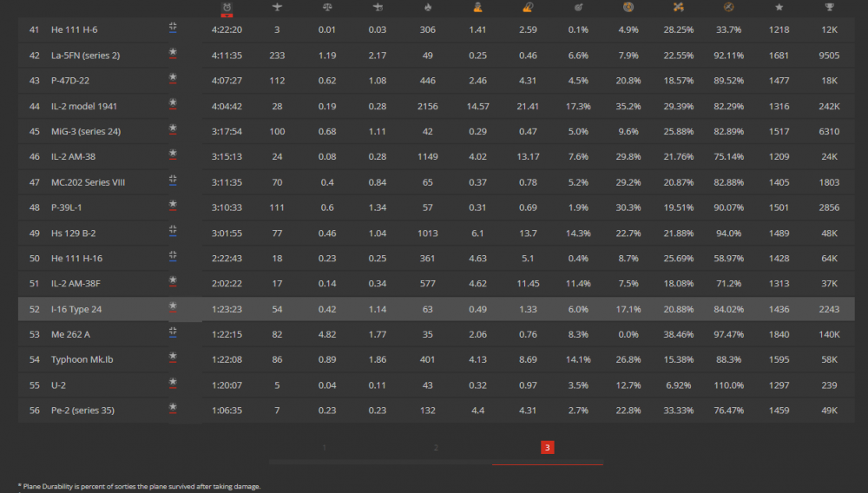868x493 pixels.
Task: Click air kills value 233
Action: (x=277, y=56)
